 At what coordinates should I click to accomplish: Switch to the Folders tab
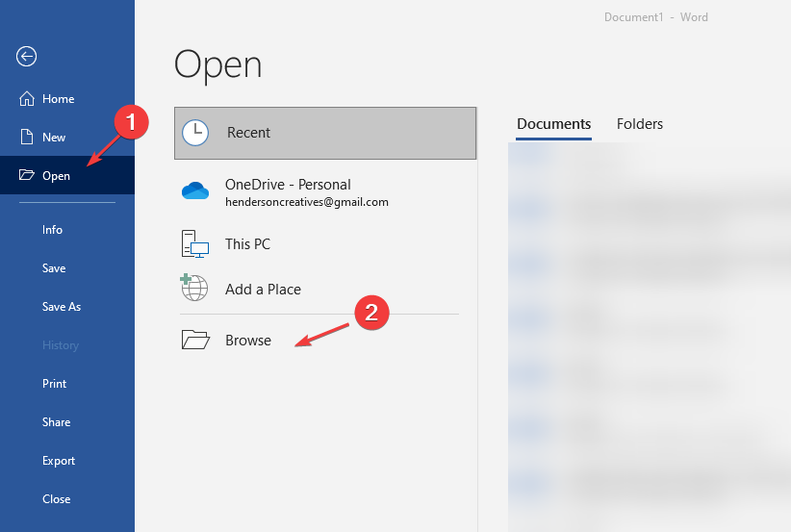tap(639, 124)
